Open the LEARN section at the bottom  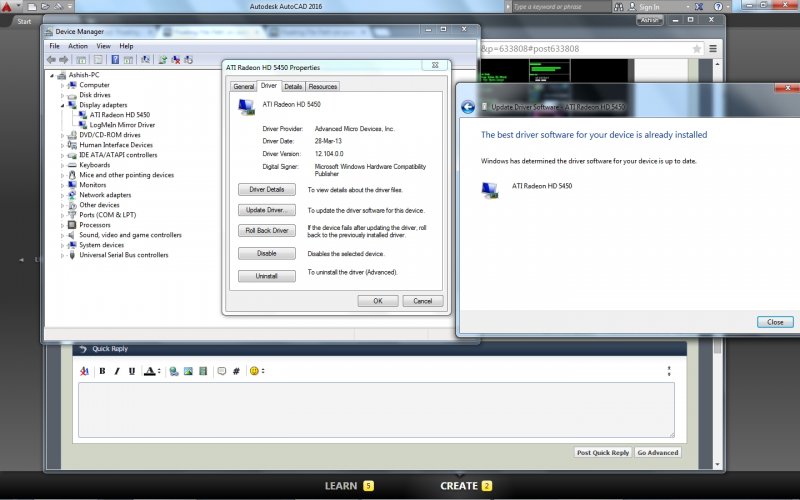tap(349, 486)
